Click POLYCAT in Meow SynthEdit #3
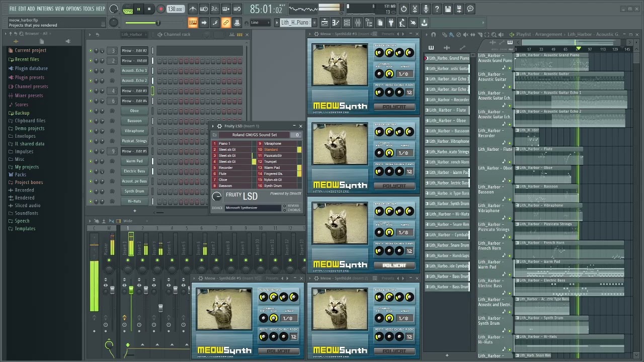The image size is (644, 362). pyautogui.click(x=394, y=107)
